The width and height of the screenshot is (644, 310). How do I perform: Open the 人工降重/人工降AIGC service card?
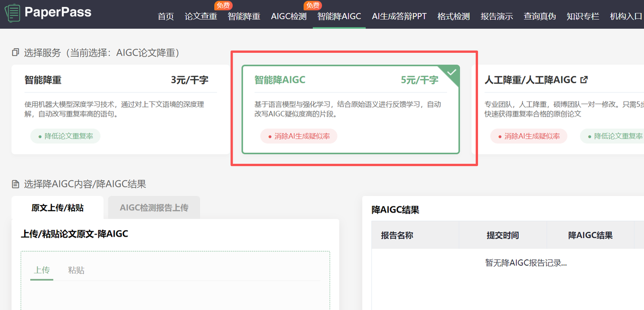click(558, 109)
